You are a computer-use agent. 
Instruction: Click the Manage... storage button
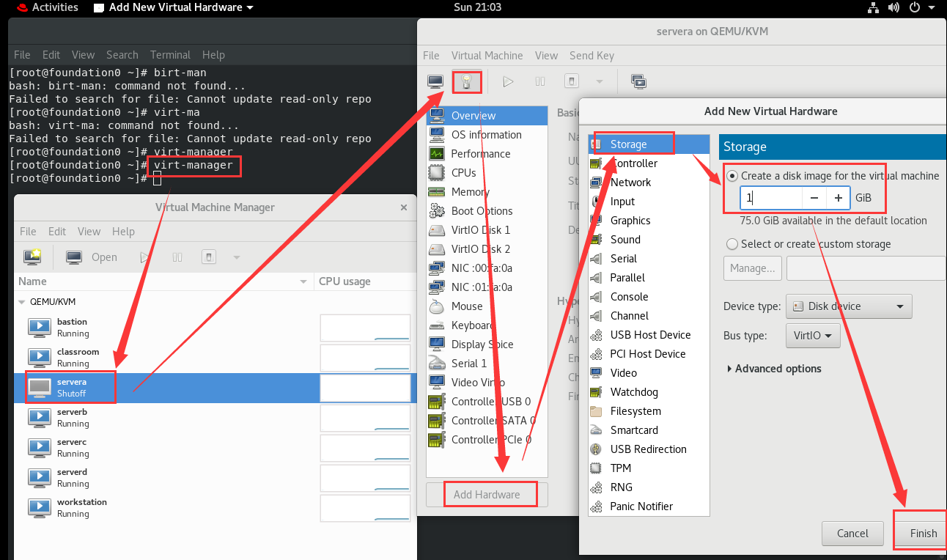pos(753,268)
